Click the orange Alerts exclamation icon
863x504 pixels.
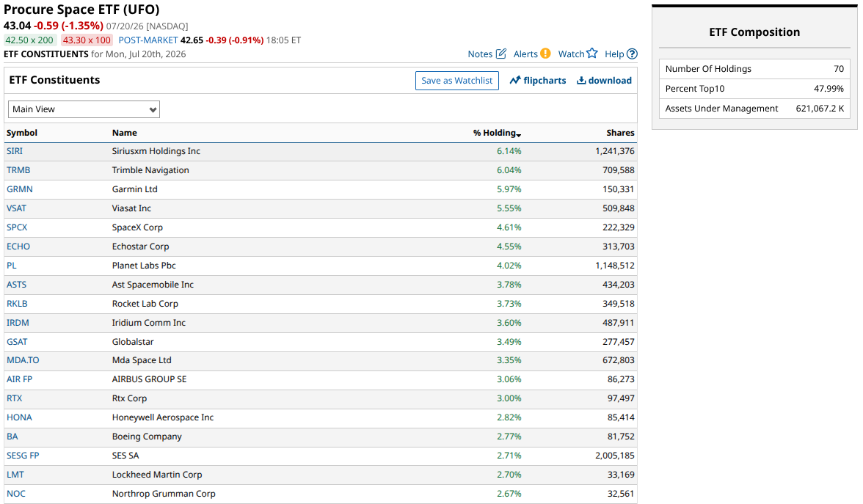[545, 54]
